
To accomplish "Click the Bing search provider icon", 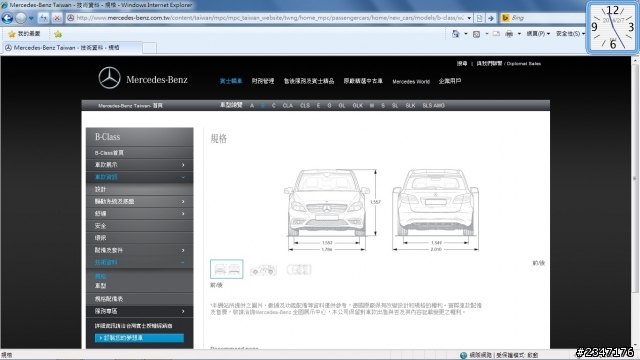I will pos(505,18).
